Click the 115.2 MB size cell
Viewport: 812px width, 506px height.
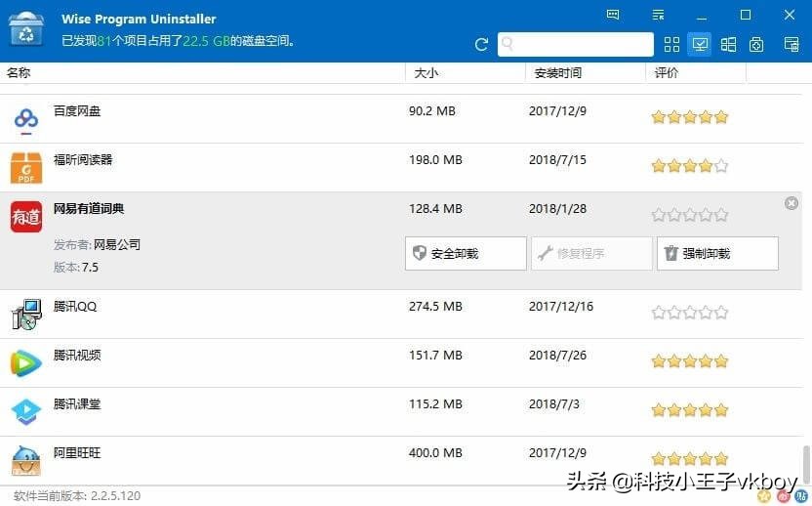click(x=435, y=403)
